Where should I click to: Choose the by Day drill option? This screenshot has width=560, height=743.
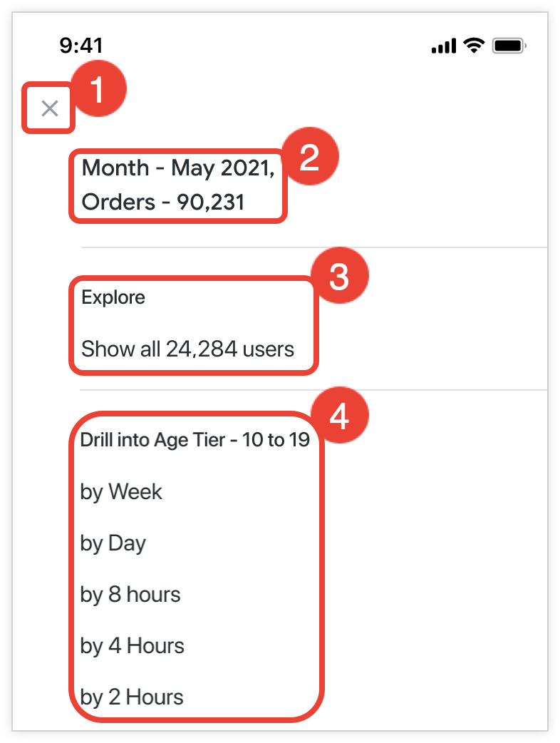pyautogui.click(x=113, y=543)
